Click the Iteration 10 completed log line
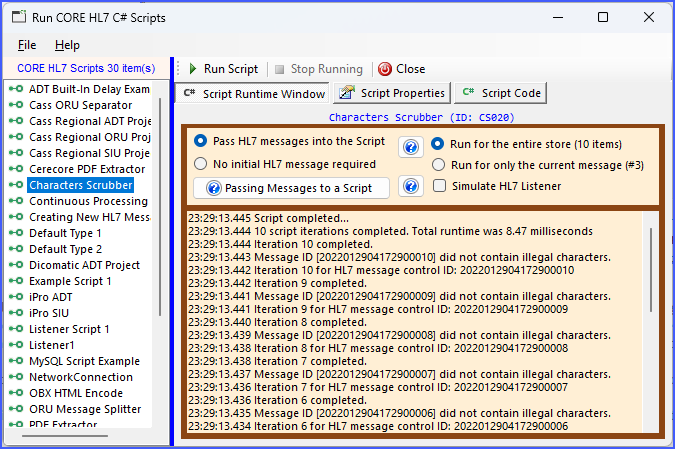Screen dimensions: 675x449 280,244
